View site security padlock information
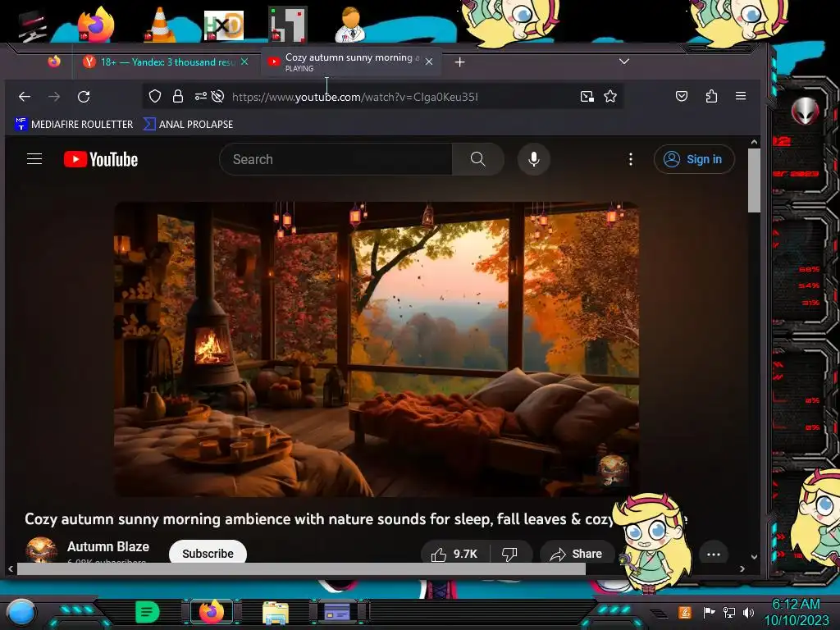Screen dimensions: 840x630 tap(178, 97)
